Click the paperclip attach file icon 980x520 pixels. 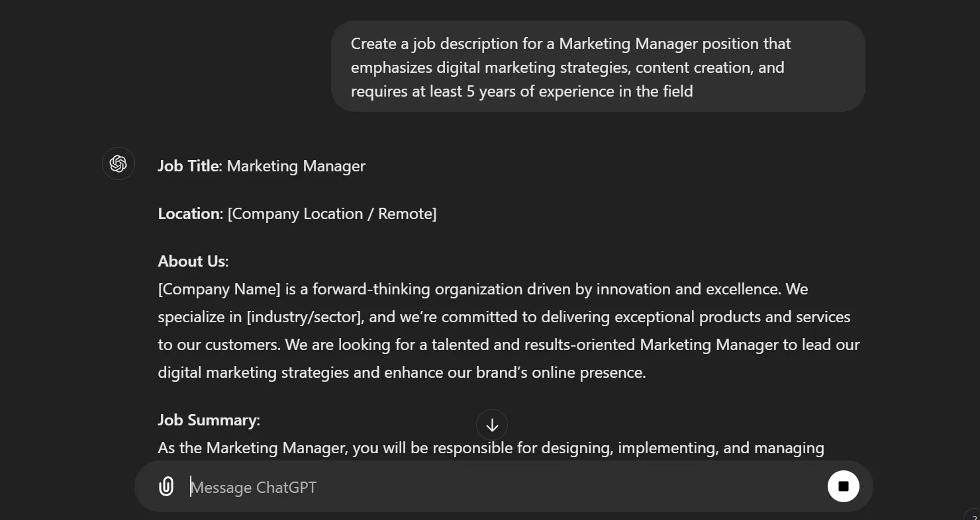tap(166, 487)
